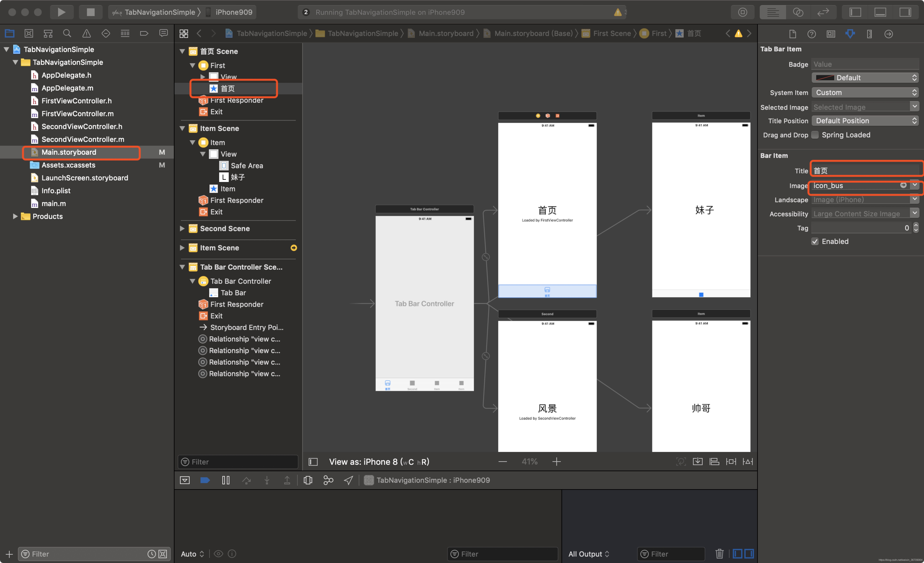Open the Debug navigator icon
924x563 pixels.
point(125,33)
